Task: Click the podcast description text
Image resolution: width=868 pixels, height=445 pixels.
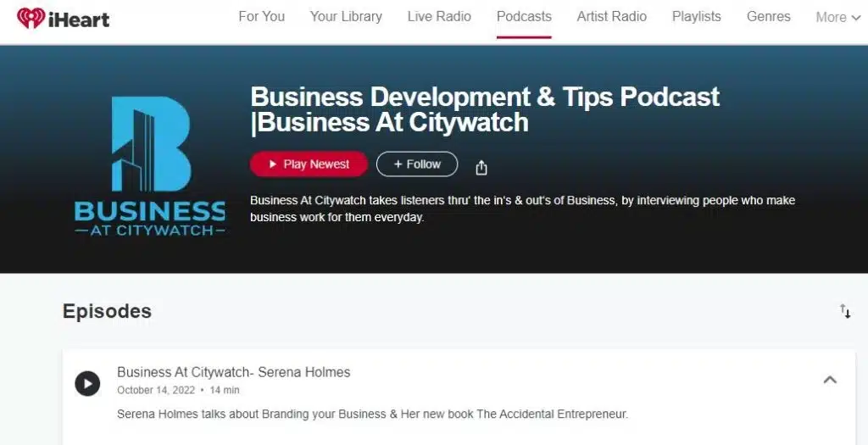Action: tap(522, 209)
